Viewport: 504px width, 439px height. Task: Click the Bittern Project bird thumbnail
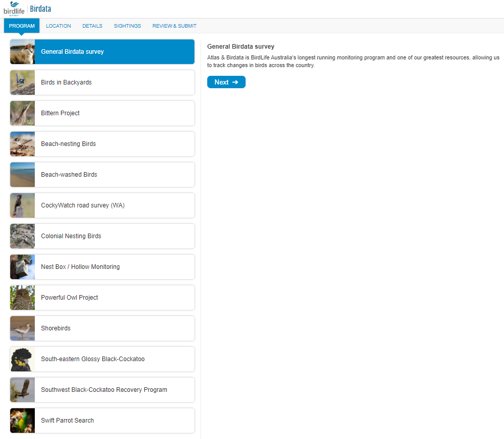(x=23, y=113)
